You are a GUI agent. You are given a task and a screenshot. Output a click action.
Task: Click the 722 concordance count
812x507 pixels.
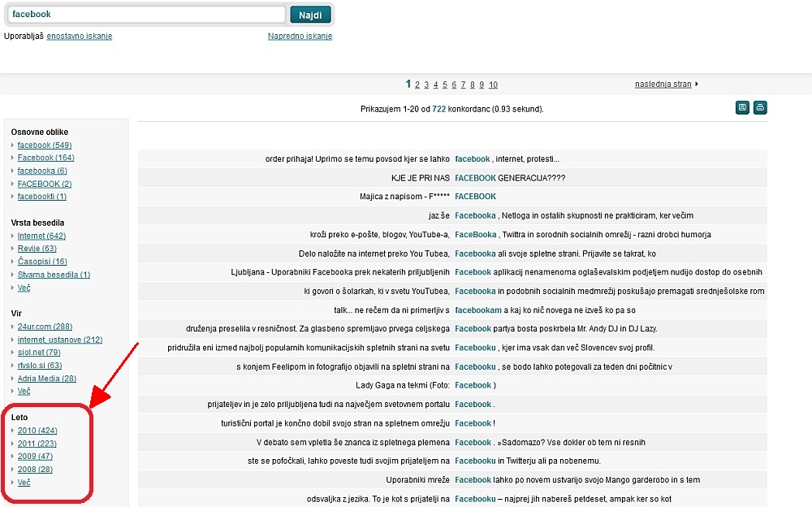click(x=439, y=109)
